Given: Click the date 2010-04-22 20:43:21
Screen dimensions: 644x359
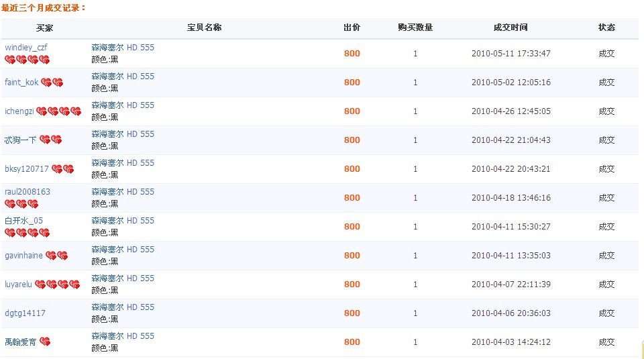Looking at the screenshot, I should pyautogui.click(x=511, y=169).
